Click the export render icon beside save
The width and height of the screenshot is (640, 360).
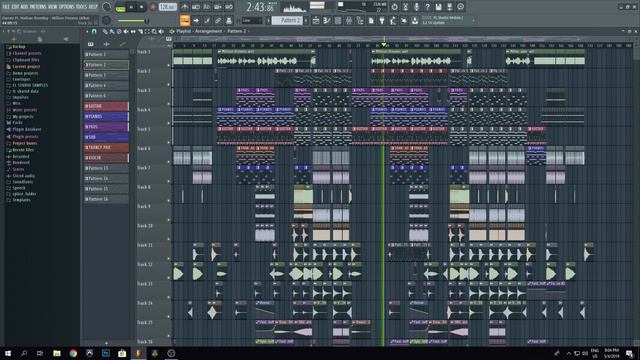[449, 7]
